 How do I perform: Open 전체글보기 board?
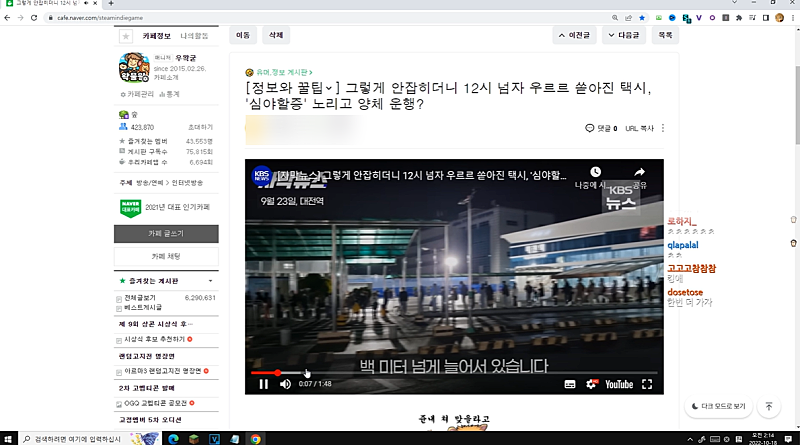tap(140, 298)
